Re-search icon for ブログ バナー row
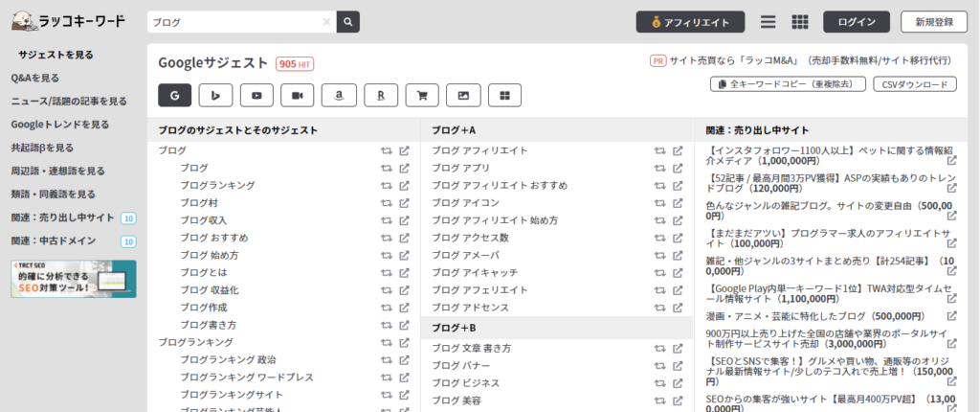The width and height of the screenshot is (980, 412). pos(660,366)
